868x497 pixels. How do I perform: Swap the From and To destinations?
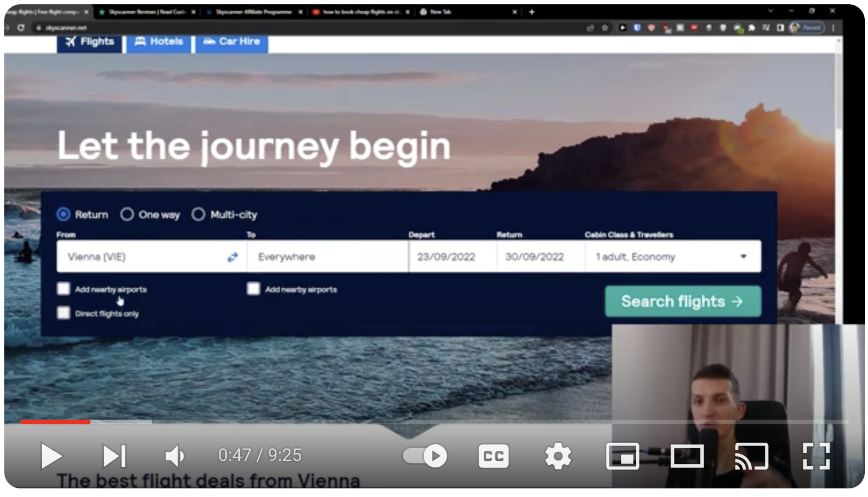[x=232, y=257]
